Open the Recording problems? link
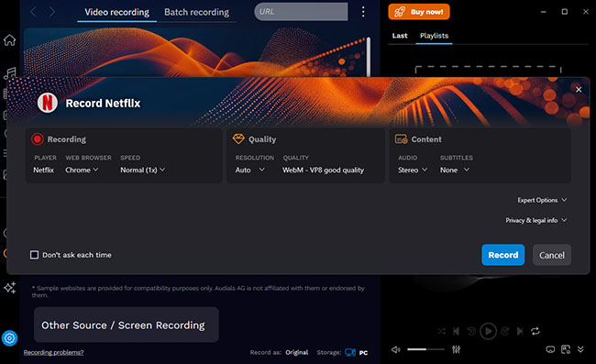Screen dimensions: 596x364 click(x=53, y=353)
